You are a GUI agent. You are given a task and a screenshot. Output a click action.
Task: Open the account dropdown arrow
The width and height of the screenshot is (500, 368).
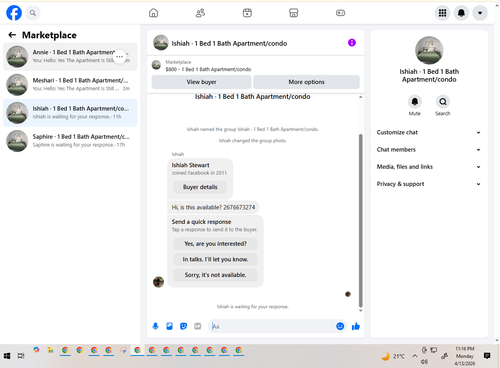click(480, 13)
